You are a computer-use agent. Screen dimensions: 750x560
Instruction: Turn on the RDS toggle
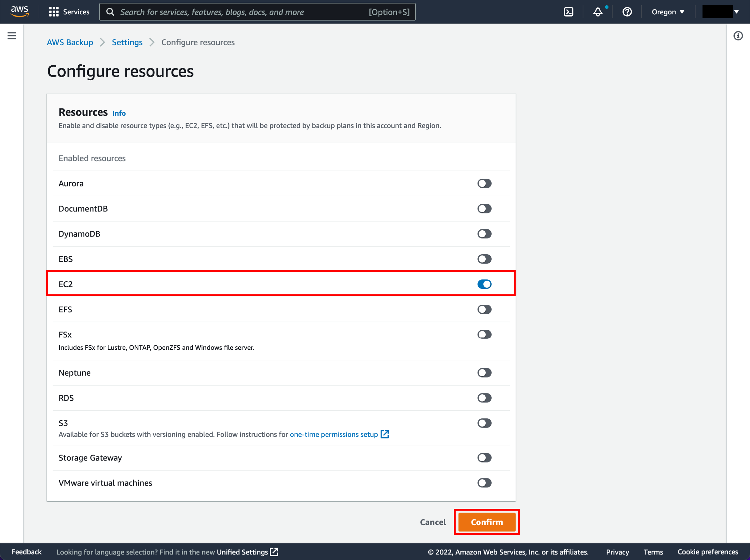484,398
